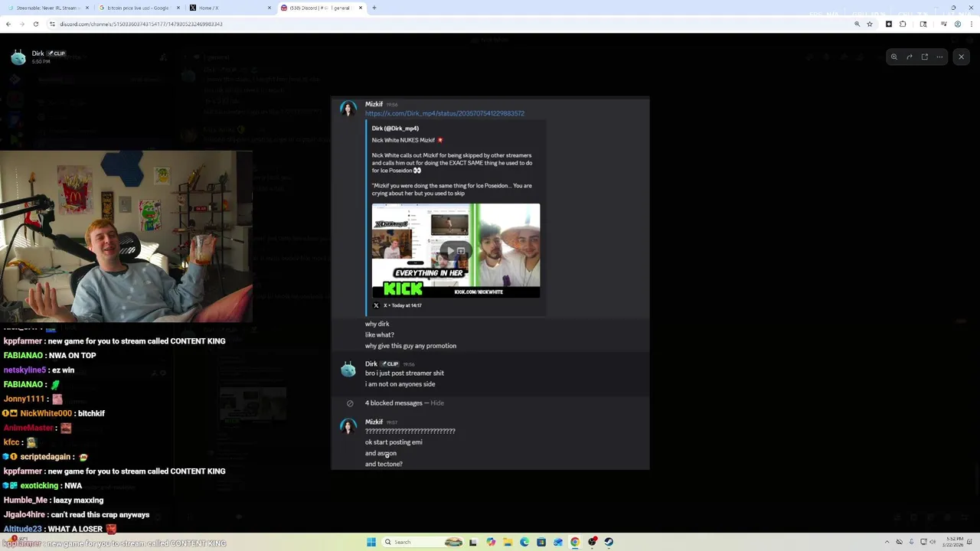
Task: Open Steam from the taskbar
Action: [609, 542]
